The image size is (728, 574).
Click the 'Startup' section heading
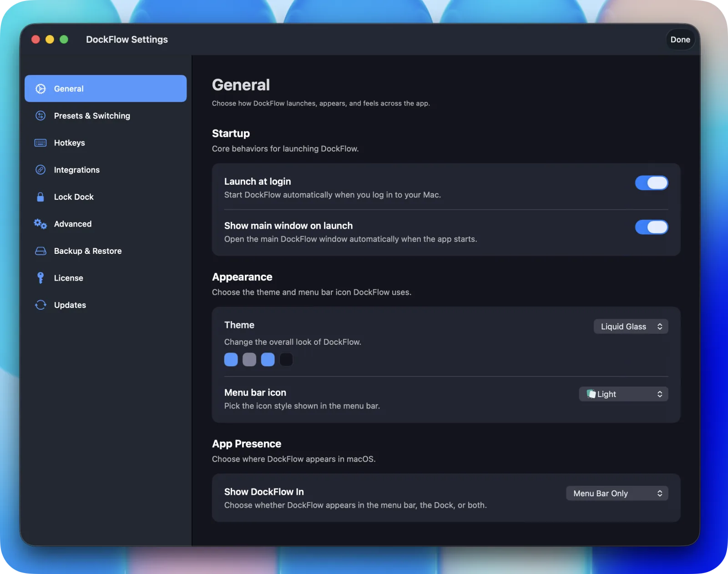point(231,133)
